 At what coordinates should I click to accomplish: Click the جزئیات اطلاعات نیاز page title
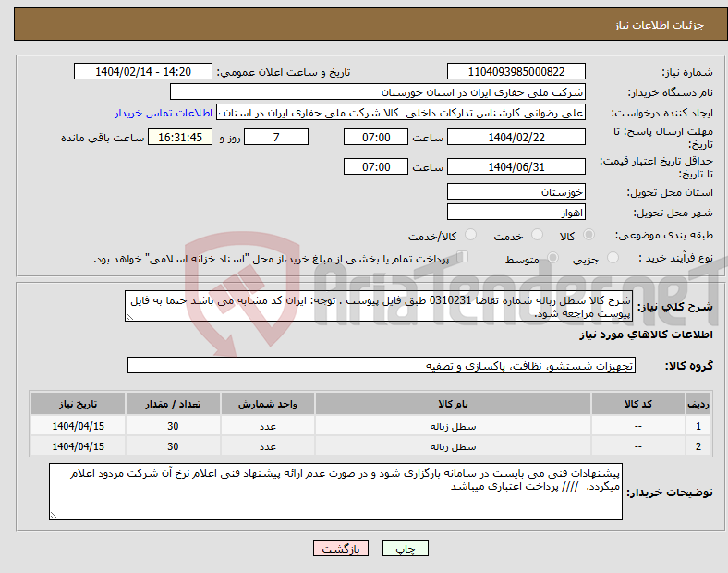click(x=660, y=25)
